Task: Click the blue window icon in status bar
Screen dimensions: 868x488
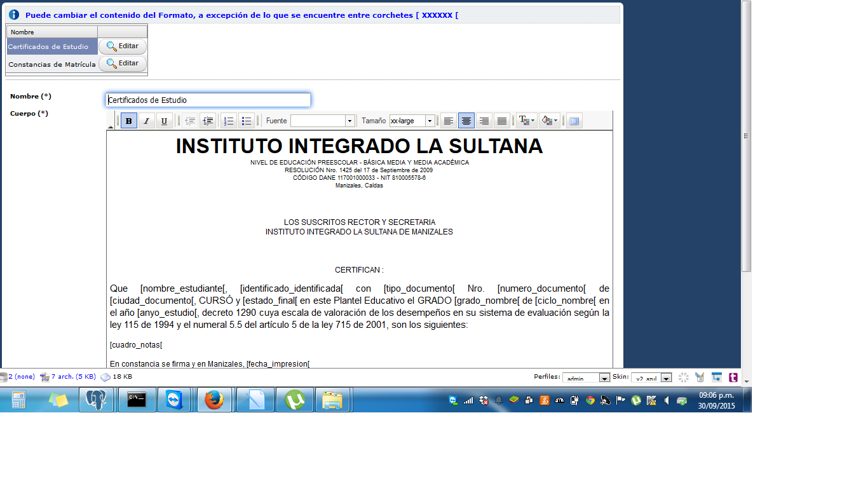Action: pos(716,377)
